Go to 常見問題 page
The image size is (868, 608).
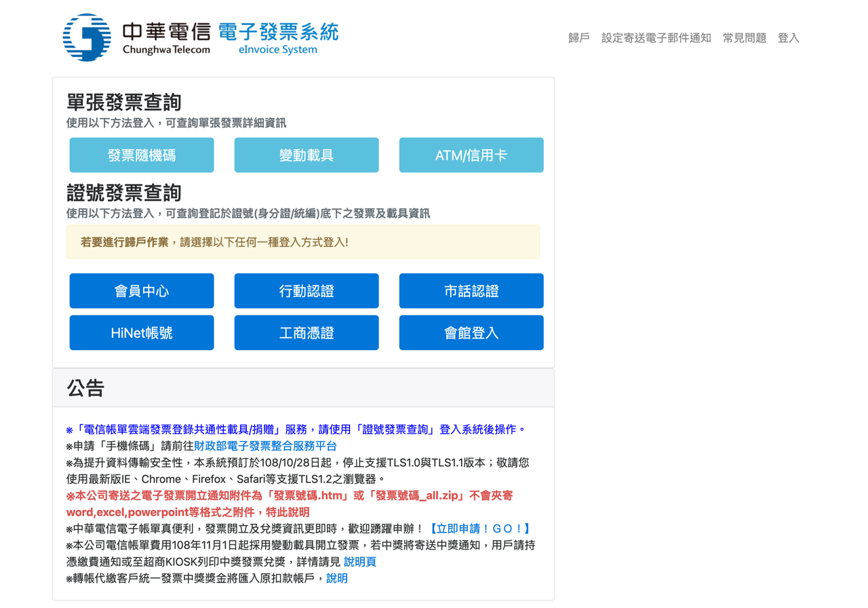click(744, 38)
